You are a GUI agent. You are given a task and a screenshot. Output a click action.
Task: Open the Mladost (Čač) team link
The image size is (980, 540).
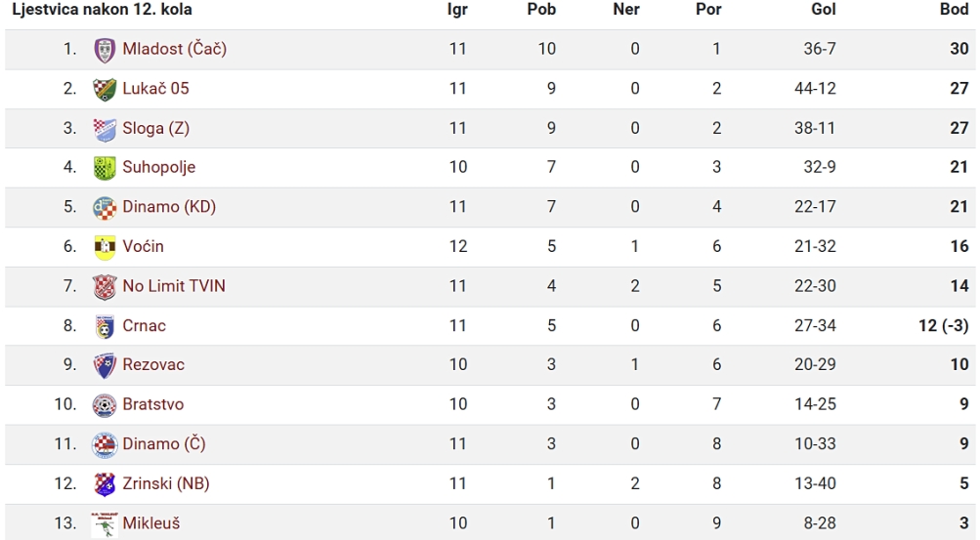174,49
